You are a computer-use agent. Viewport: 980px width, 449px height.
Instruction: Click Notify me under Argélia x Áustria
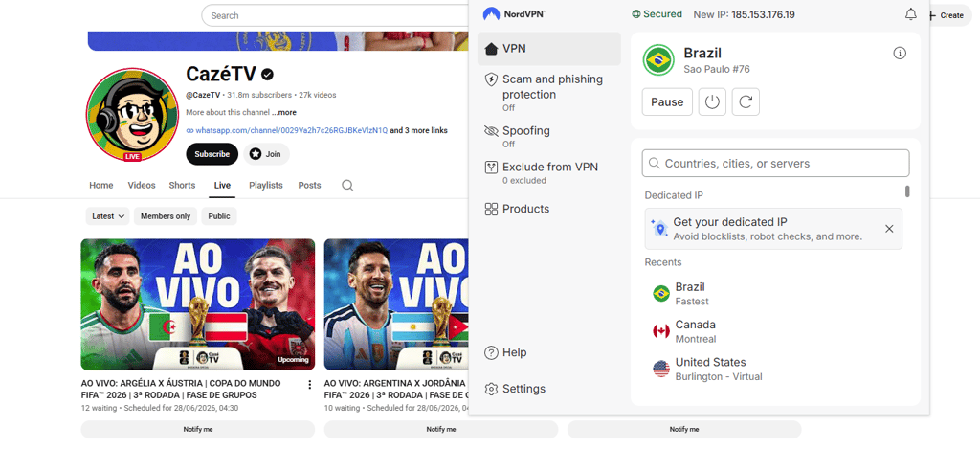pos(198,430)
